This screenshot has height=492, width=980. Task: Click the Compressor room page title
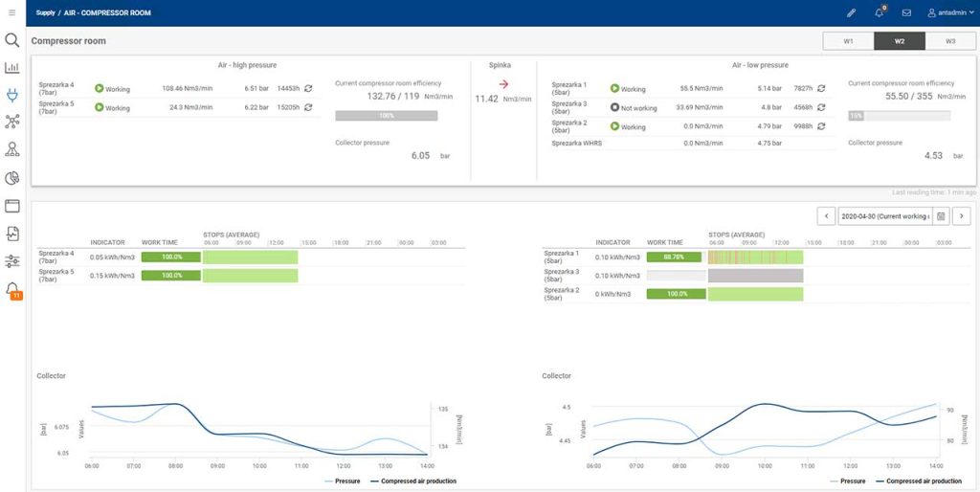point(69,41)
